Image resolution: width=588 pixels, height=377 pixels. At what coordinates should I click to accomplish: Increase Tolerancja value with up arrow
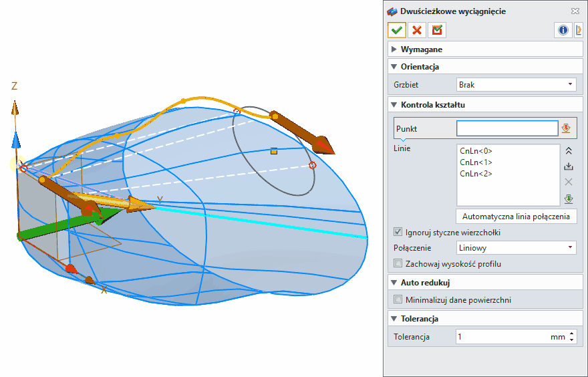click(571, 334)
